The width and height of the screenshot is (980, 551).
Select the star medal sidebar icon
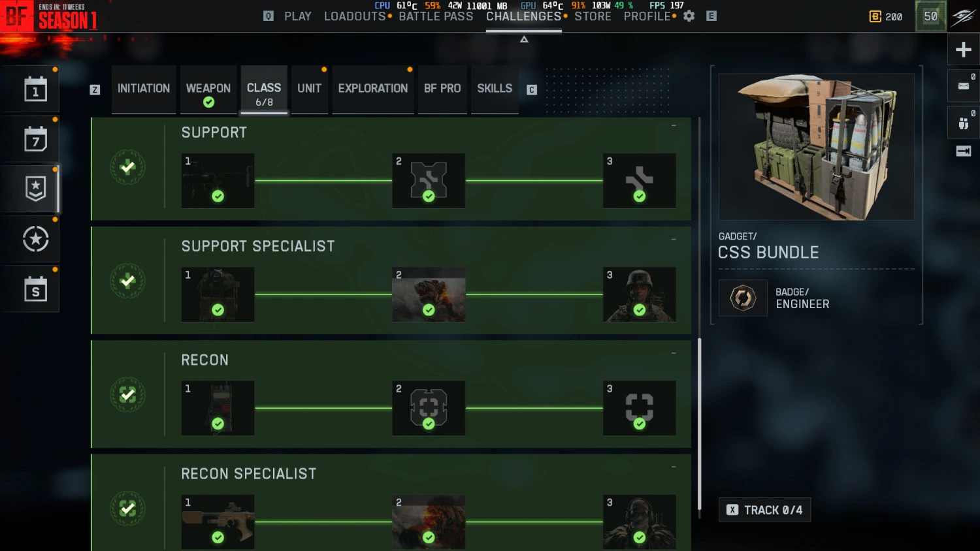tap(35, 239)
